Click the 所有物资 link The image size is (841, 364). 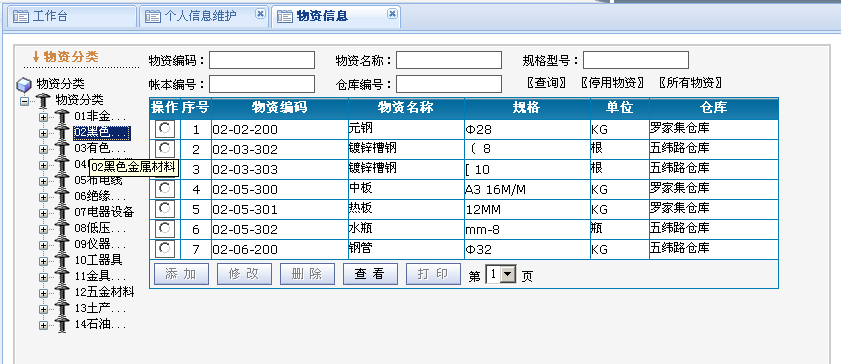[690, 83]
